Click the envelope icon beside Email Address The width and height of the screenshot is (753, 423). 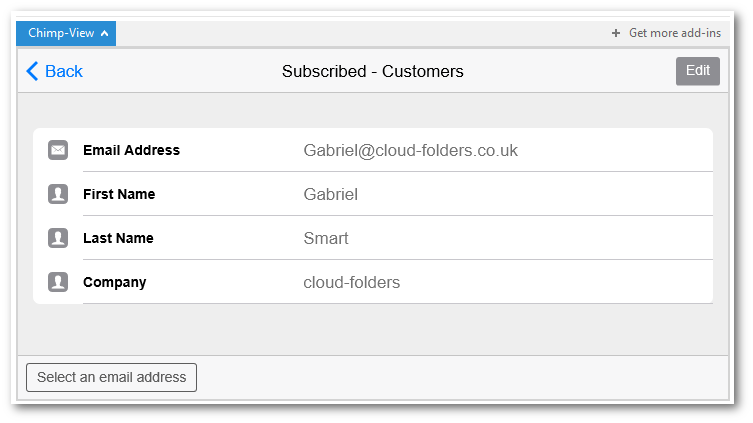point(58,150)
